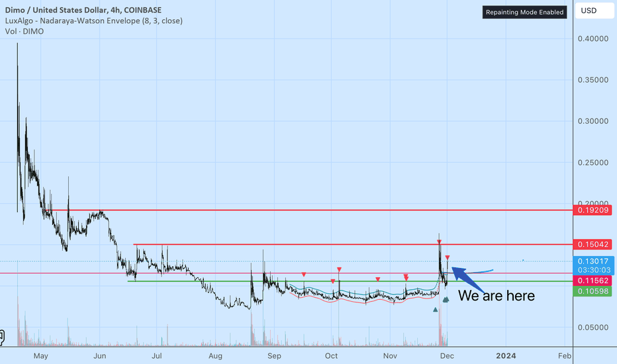Click the 2024 label on time axis
This screenshot has height=364, width=617.
506,356
